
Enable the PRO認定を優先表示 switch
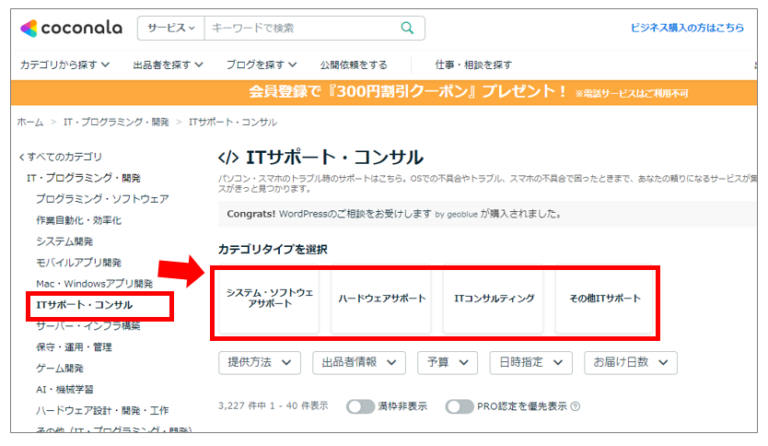tap(459, 406)
